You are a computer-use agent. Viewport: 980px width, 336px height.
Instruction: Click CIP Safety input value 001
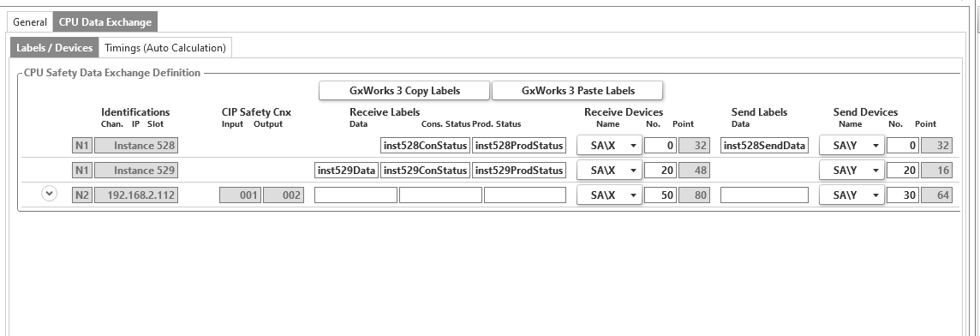240,195
